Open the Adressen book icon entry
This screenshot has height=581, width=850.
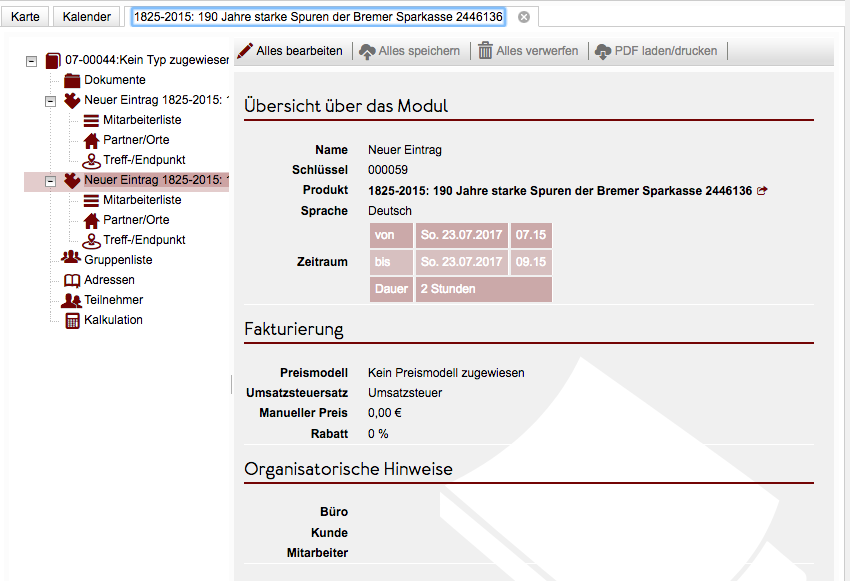tap(71, 280)
